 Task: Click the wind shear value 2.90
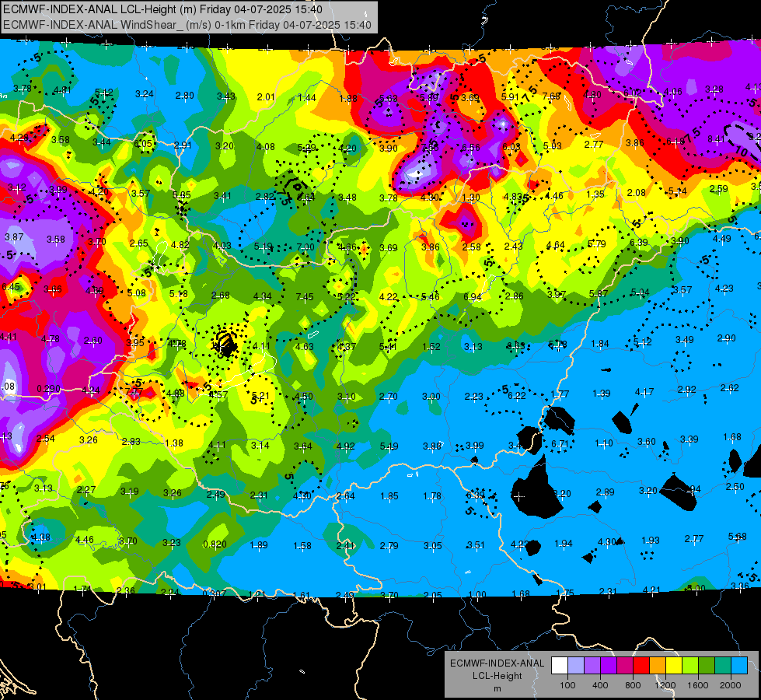click(x=727, y=338)
